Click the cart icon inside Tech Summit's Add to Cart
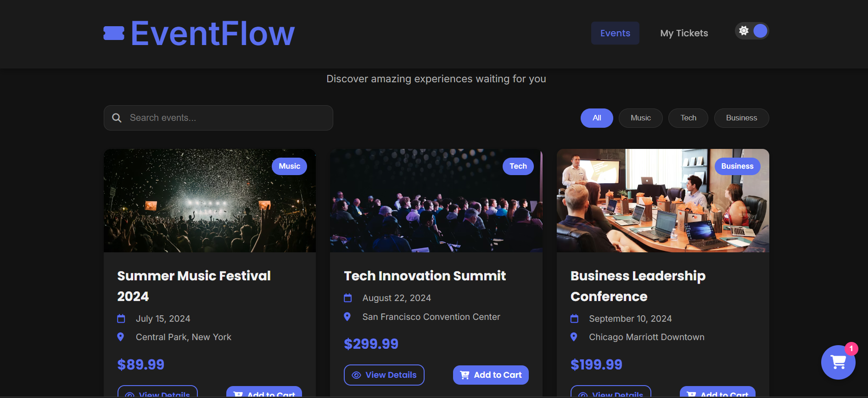The image size is (868, 398). pyautogui.click(x=465, y=375)
